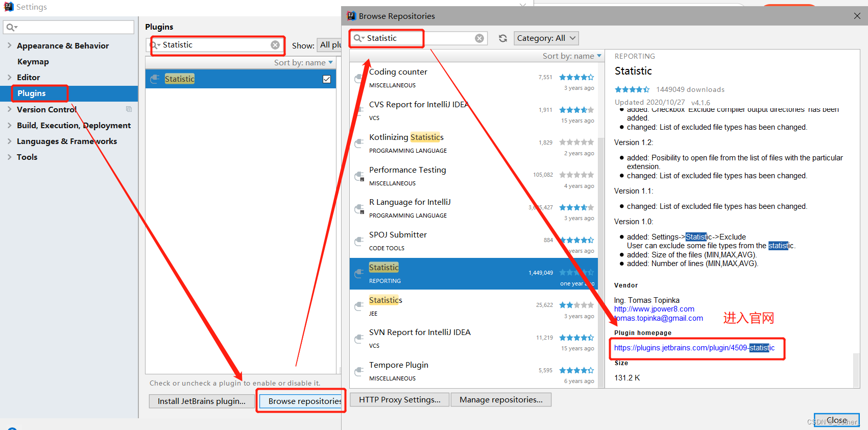Click the IntelliJ logo in Browse Repositories title
The width and height of the screenshot is (868, 430).
(x=351, y=16)
